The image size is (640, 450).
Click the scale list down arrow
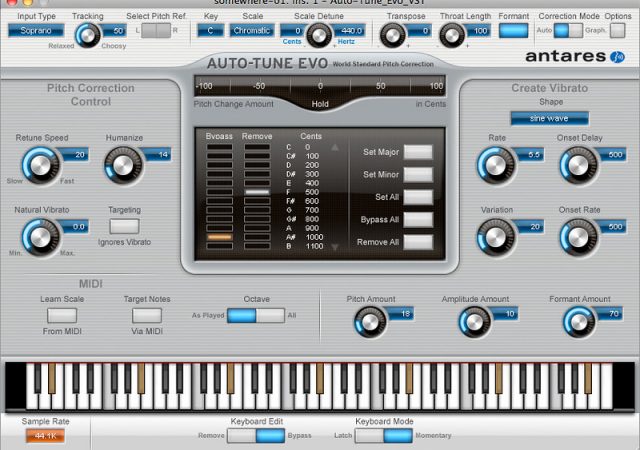335,247
